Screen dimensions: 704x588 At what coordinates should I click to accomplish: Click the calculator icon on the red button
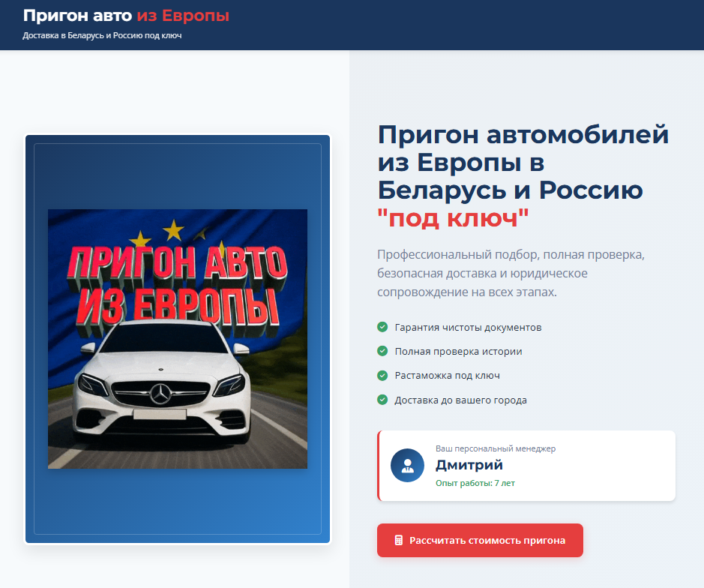400,540
